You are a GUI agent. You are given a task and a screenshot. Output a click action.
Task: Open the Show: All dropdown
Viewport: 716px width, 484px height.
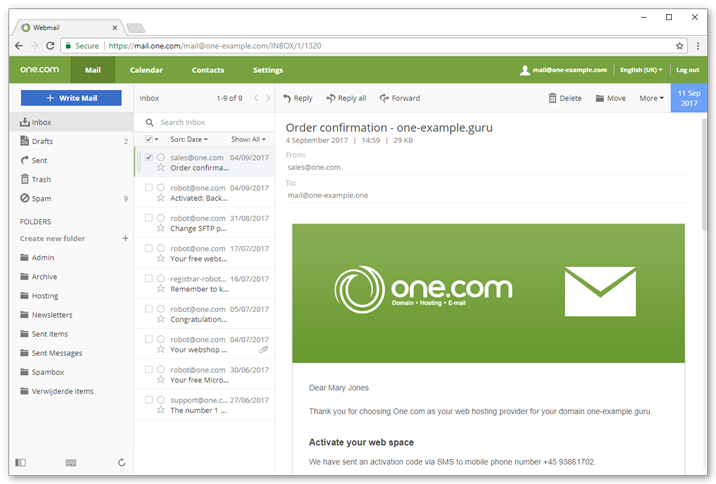(248, 139)
